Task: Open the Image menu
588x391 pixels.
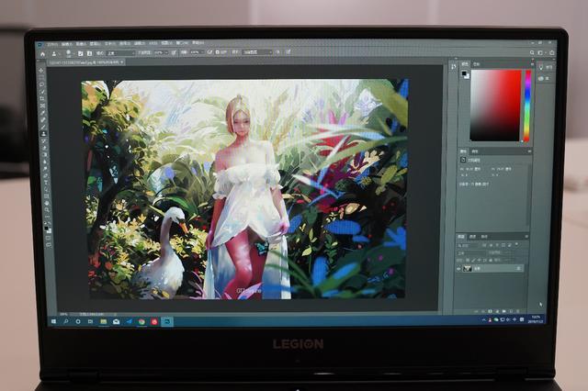Action: [81, 44]
